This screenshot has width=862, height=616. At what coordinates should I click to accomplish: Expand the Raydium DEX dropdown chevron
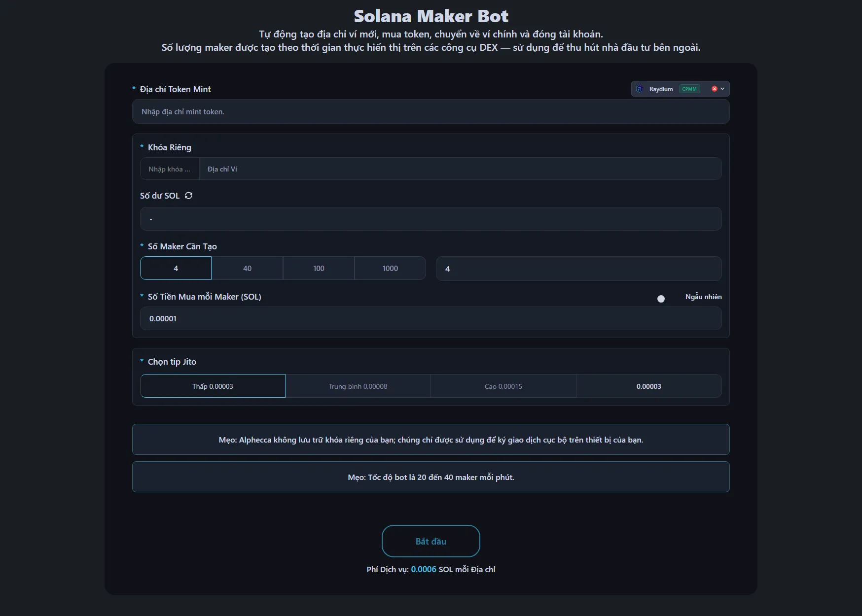722,89
